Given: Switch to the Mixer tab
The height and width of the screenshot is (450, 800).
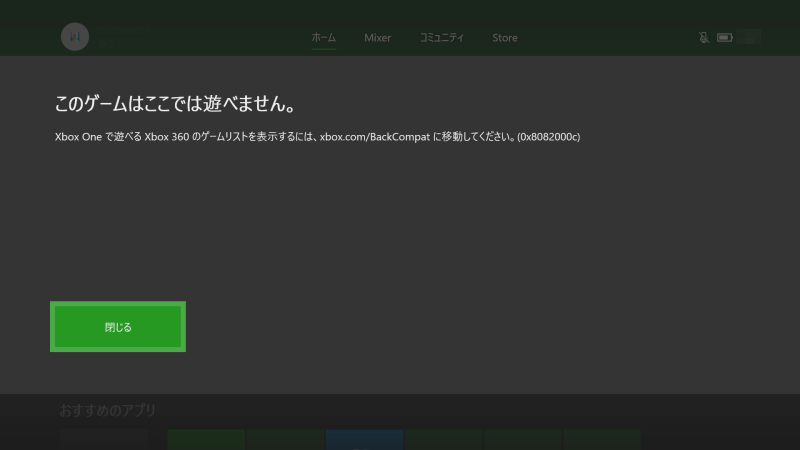Looking at the screenshot, I should click(378, 38).
